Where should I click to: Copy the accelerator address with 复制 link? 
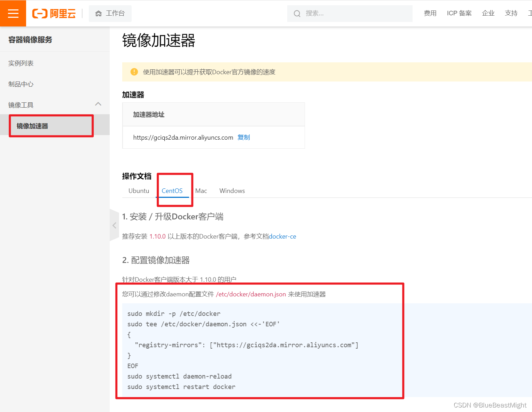coord(243,137)
